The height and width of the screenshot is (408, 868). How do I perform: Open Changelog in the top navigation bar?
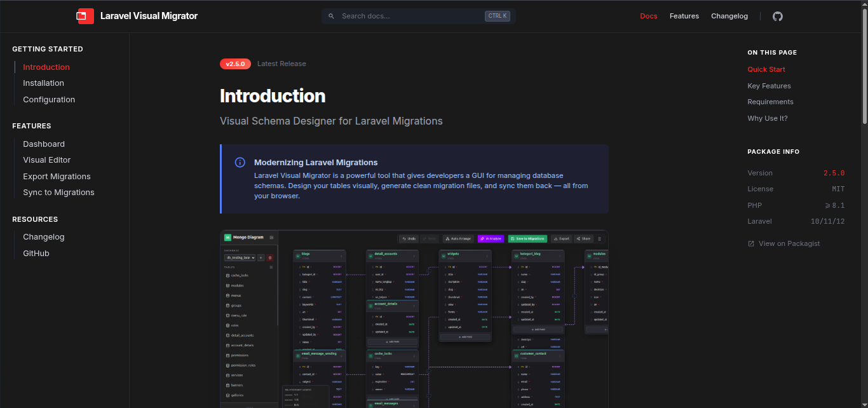729,16
